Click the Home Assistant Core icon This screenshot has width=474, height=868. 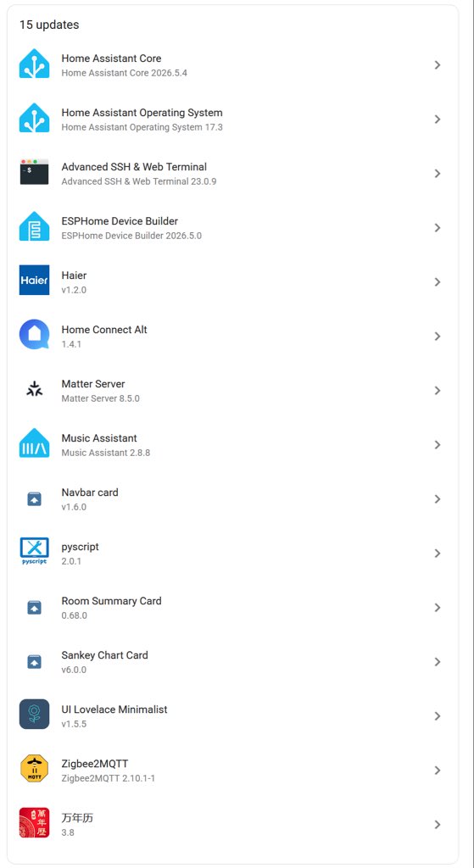pyautogui.click(x=34, y=64)
